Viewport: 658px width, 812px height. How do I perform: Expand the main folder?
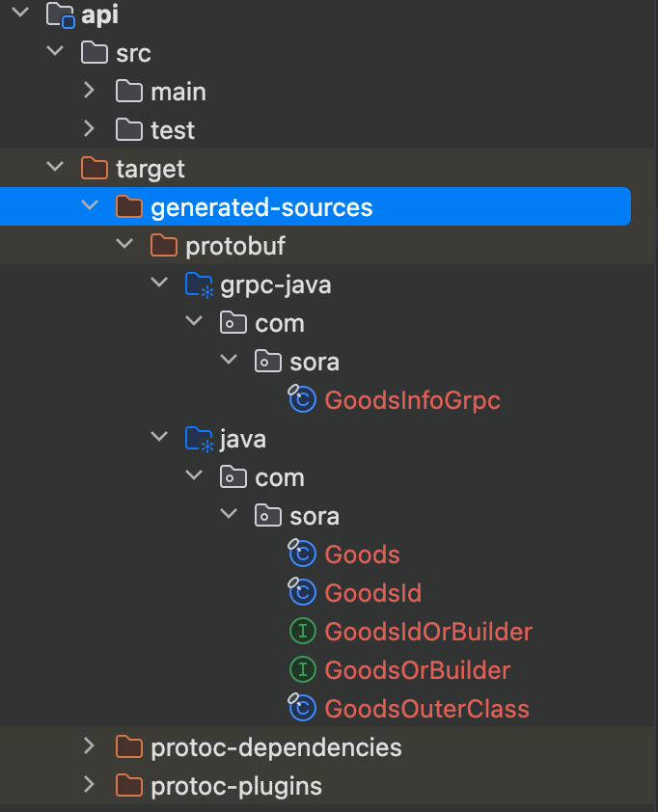(x=89, y=92)
